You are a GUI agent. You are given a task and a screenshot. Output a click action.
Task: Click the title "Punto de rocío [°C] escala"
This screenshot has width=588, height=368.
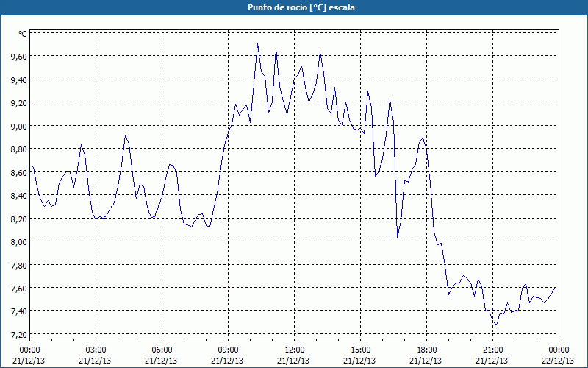click(301, 7)
